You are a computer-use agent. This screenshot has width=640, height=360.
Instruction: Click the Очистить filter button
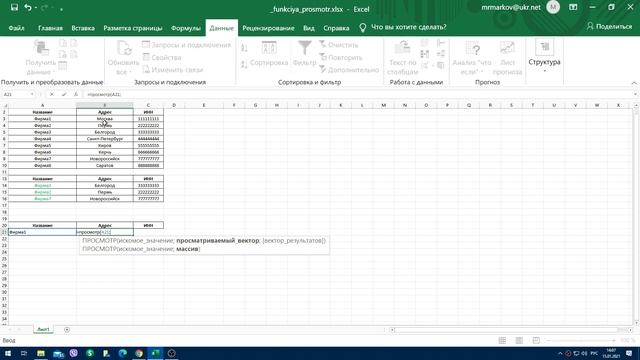pyautogui.click(x=339, y=45)
